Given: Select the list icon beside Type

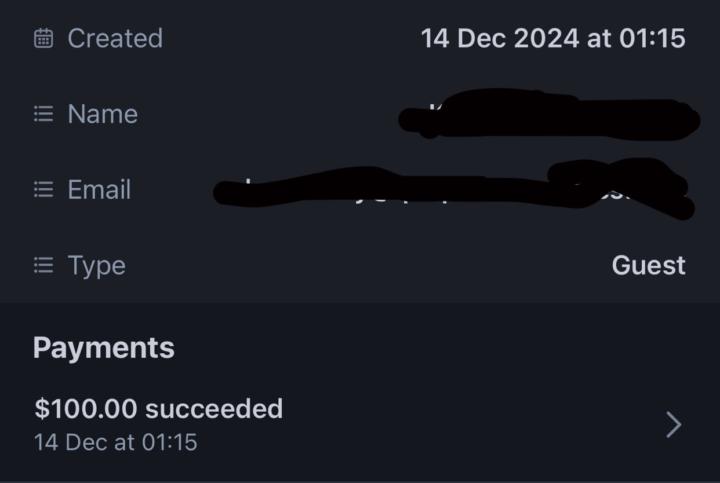Looking at the screenshot, I should point(43,266).
